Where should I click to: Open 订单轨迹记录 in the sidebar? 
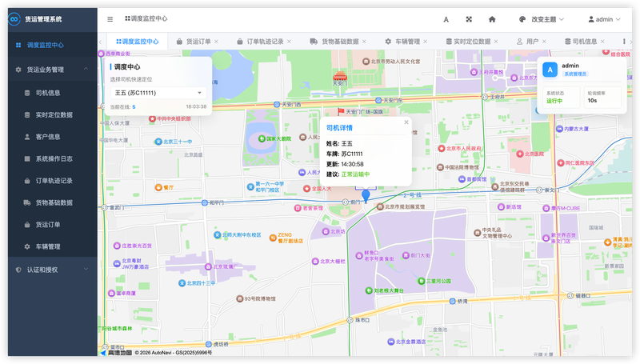pos(53,181)
